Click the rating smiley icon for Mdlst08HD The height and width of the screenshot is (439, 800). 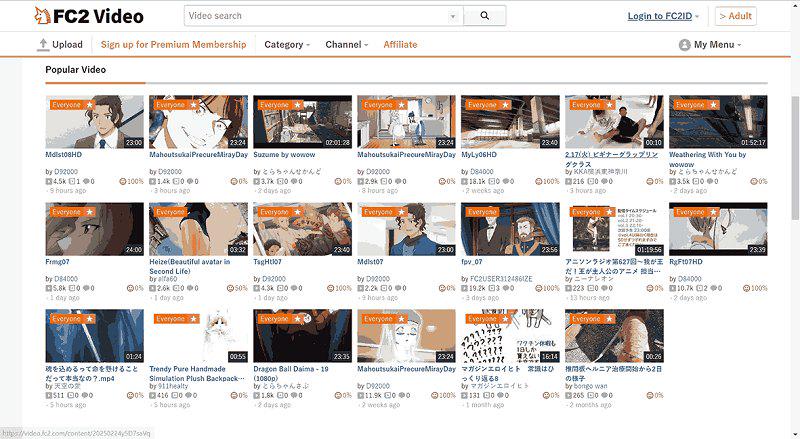point(122,181)
